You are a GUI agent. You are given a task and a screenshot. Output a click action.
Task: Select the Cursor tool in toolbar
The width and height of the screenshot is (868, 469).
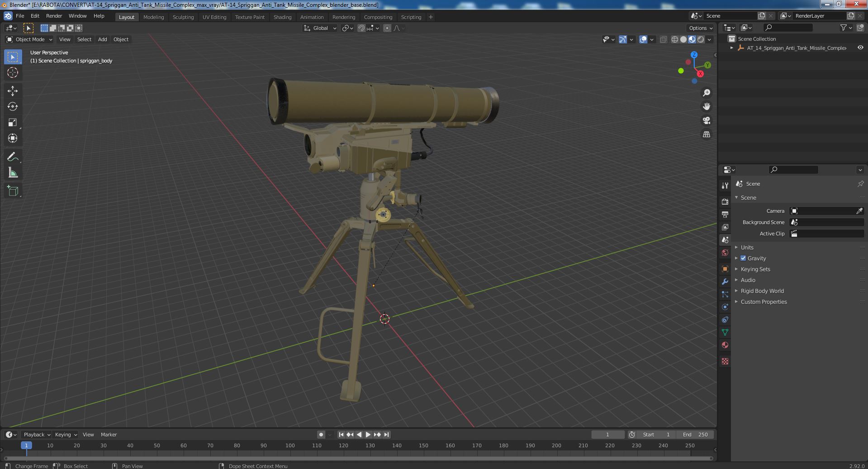[13, 72]
